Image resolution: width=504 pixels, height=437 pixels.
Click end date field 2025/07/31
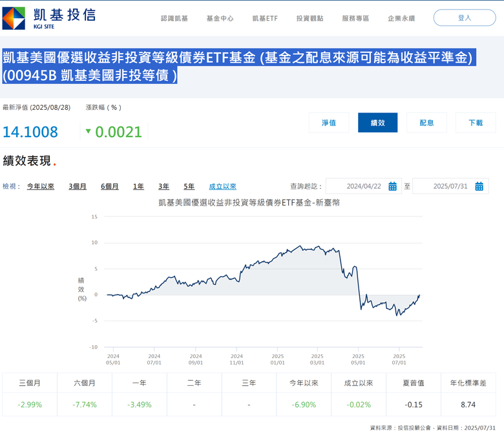(450, 186)
